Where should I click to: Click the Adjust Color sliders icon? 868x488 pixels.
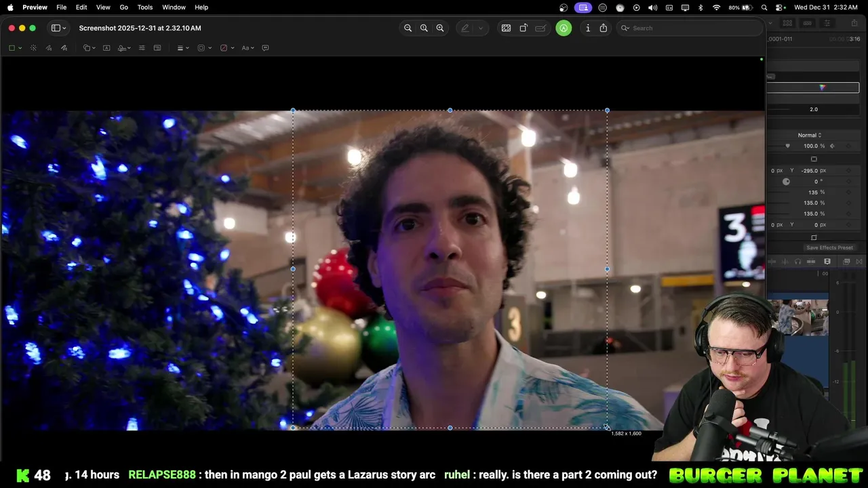(x=142, y=48)
